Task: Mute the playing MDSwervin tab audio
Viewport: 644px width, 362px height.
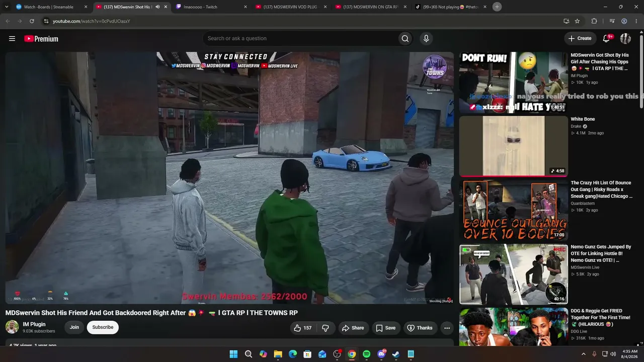Action: pos(157,7)
